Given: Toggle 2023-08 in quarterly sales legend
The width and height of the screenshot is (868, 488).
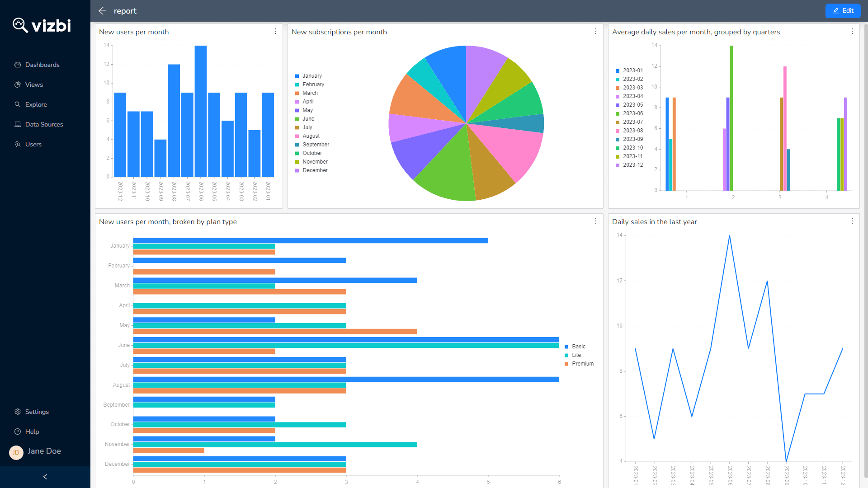Looking at the screenshot, I should (x=629, y=131).
